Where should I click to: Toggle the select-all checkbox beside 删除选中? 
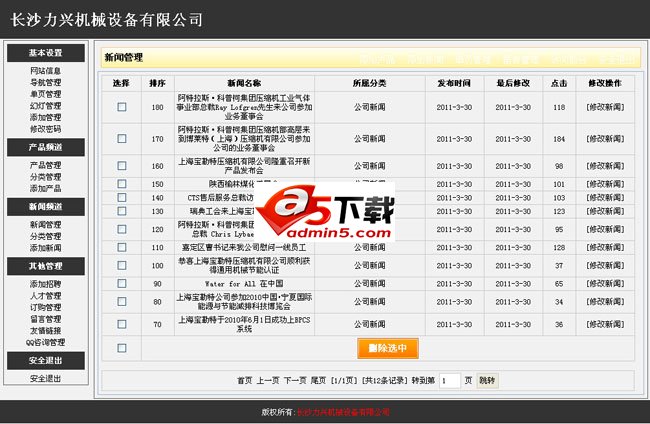[122, 348]
